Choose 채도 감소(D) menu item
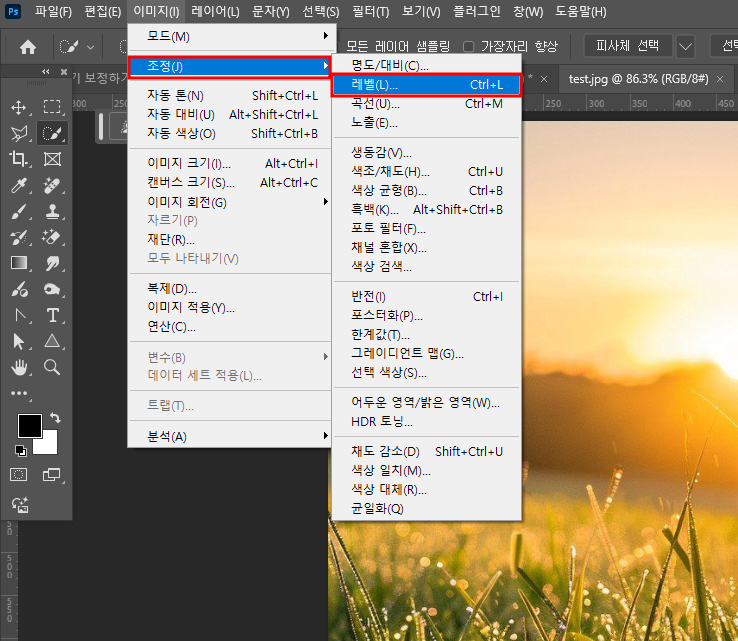This screenshot has height=641, width=738. pos(426,451)
